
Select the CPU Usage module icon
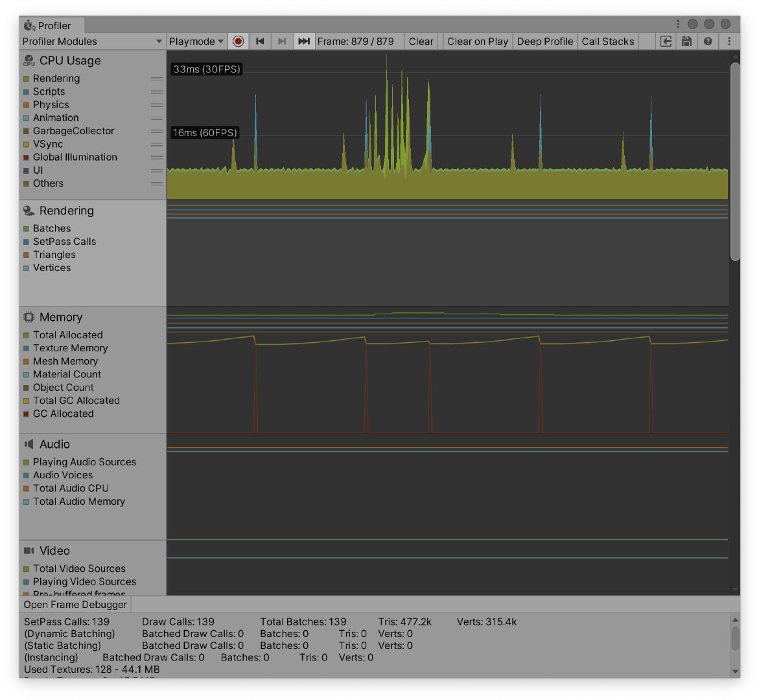29,60
